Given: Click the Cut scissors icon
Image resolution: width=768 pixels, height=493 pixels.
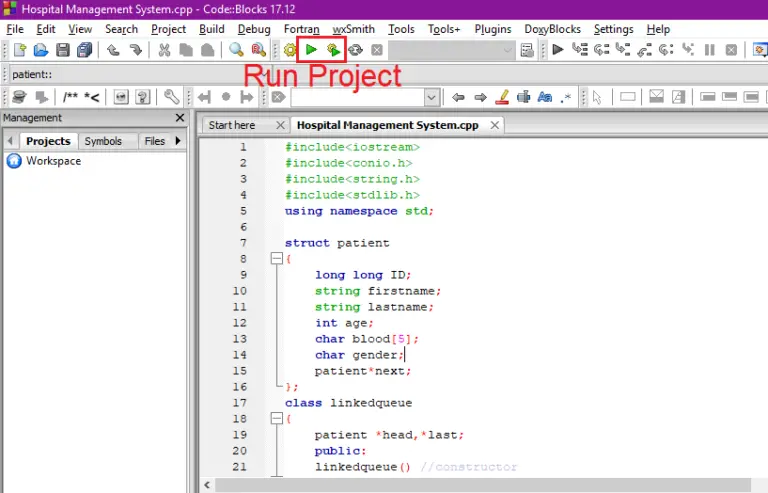Looking at the screenshot, I should pyautogui.click(x=164, y=49).
